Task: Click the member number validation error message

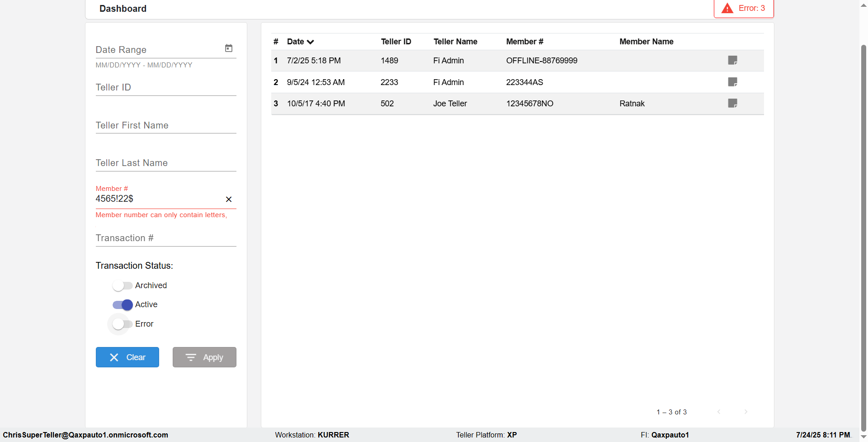Action: click(161, 215)
